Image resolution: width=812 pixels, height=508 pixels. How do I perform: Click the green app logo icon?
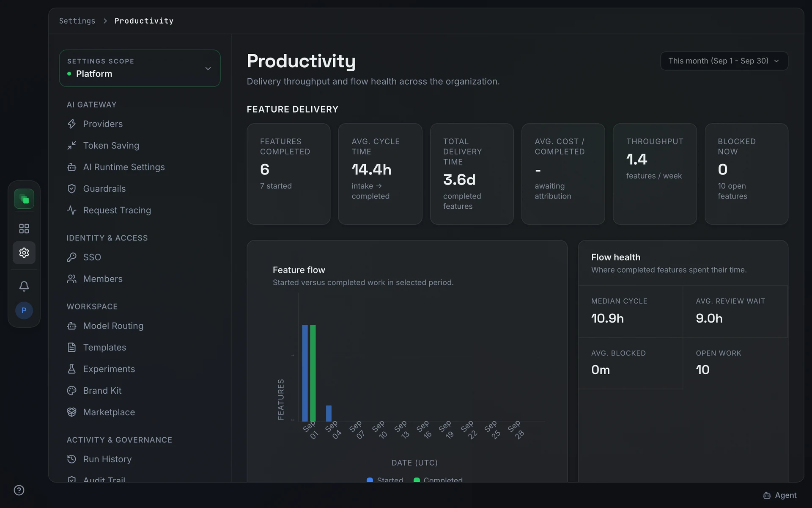[24, 199]
